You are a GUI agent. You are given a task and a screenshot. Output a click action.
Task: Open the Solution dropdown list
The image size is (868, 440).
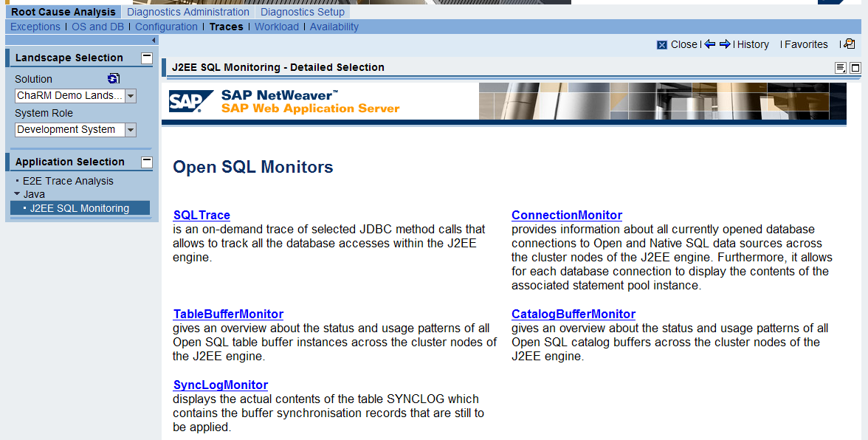coord(131,96)
